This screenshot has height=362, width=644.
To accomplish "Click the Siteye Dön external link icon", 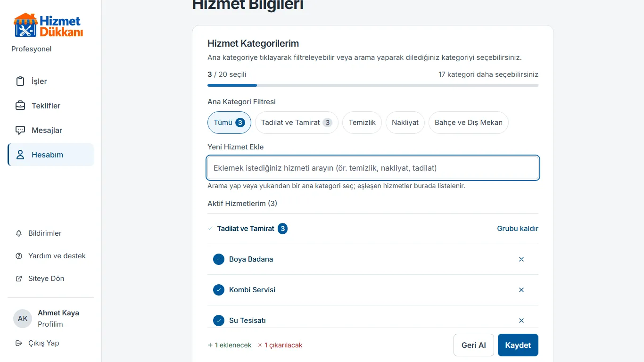I will coord(19,279).
